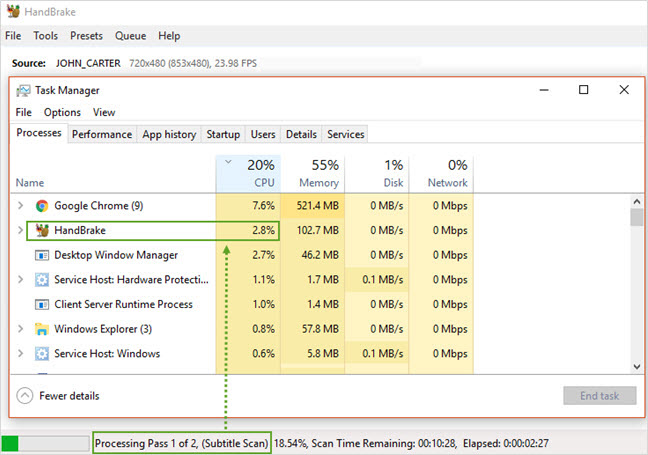Switch to the Performance tab
The height and width of the screenshot is (455, 648).
102,134
